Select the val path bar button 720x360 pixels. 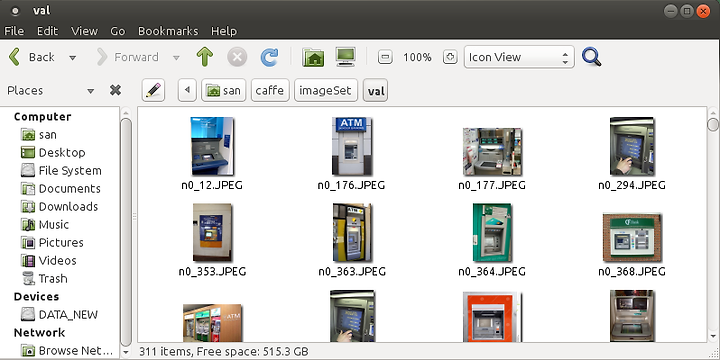(x=376, y=90)
